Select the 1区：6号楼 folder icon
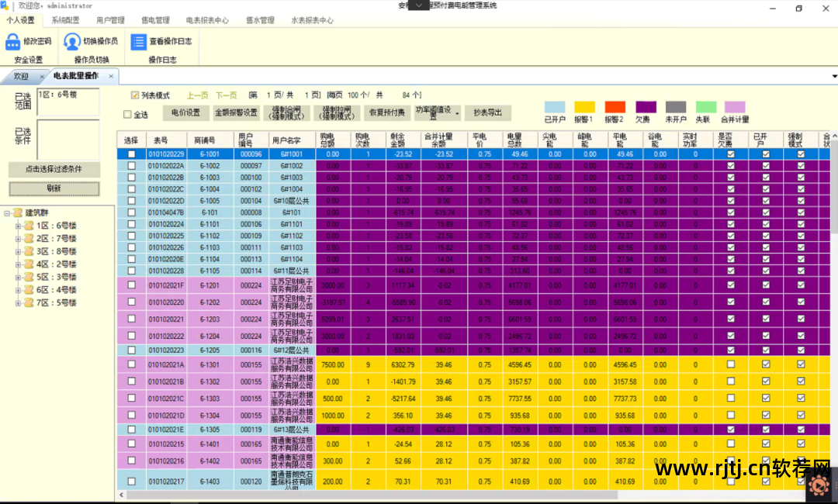 pos(29,226)
